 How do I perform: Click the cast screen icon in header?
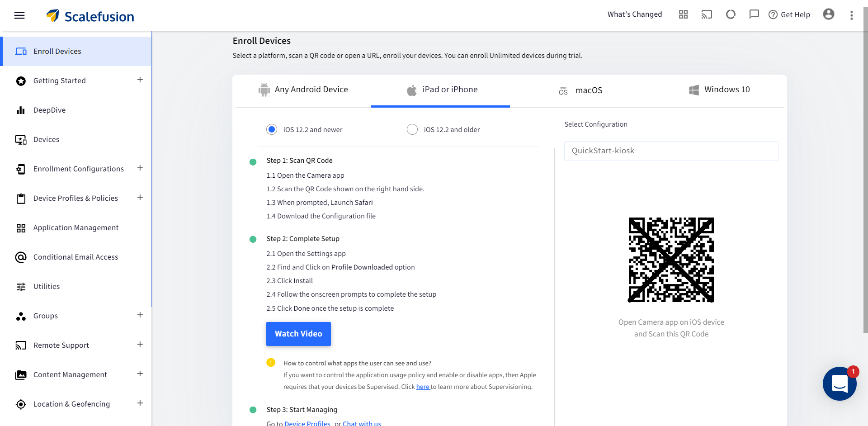(707, 14)
